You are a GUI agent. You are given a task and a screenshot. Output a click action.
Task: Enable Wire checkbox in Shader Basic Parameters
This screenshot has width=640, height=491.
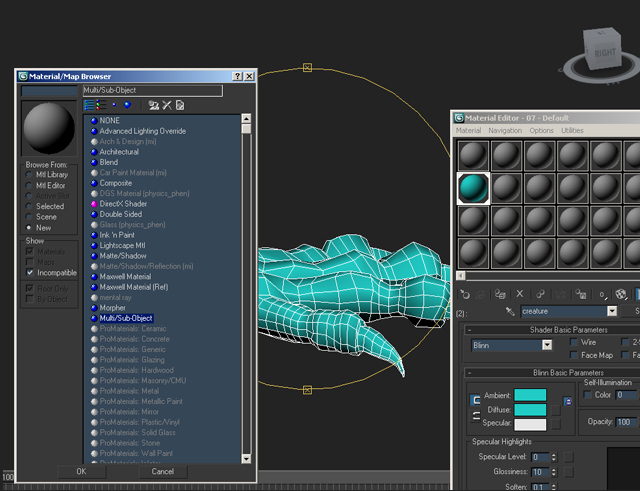click(x=574, y=342)
